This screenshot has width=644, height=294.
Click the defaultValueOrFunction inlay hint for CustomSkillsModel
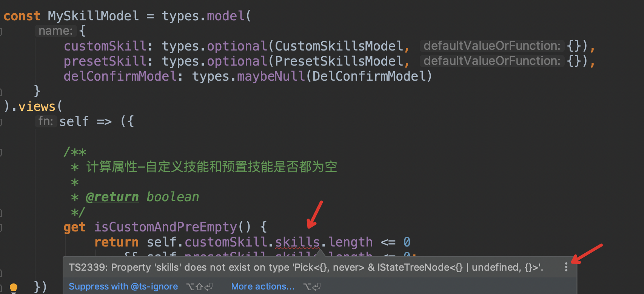(x=491, y=46)
